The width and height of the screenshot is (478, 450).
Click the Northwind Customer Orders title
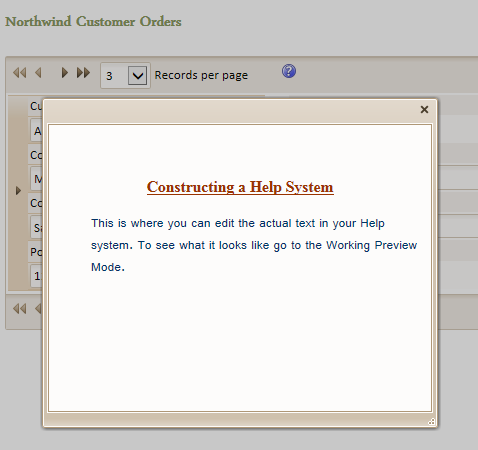click(93, 22)
